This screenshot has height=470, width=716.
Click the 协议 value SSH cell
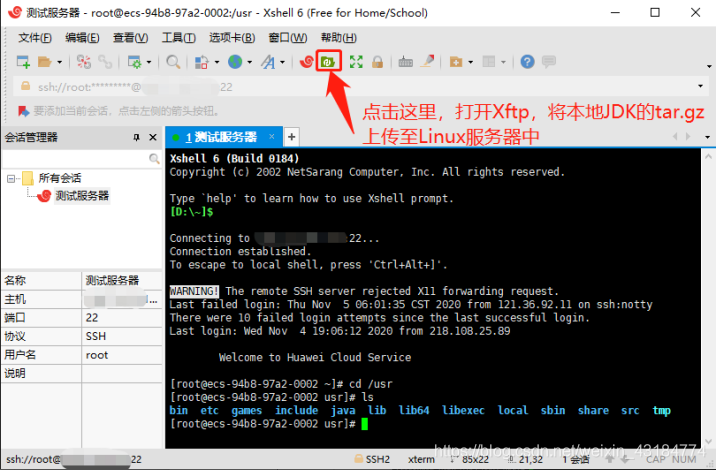point(122,337)
